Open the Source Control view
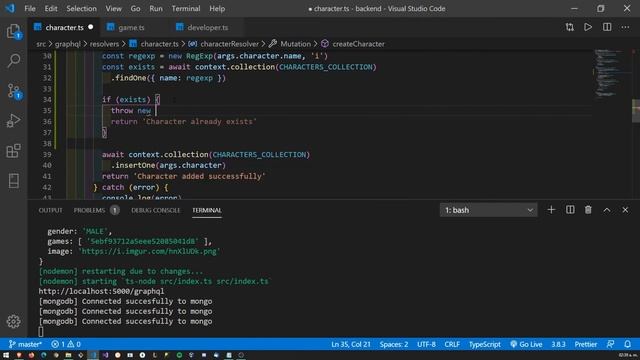Viewport: 640px width, 360px height. pyautogui.click(x=13, y=91)
